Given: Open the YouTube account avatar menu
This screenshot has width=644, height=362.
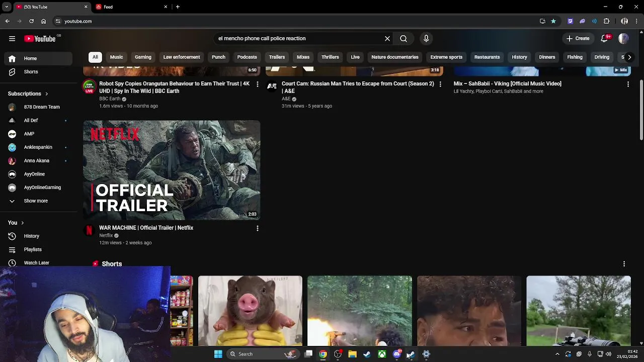Looking at the screenshot, I should 623,39.
